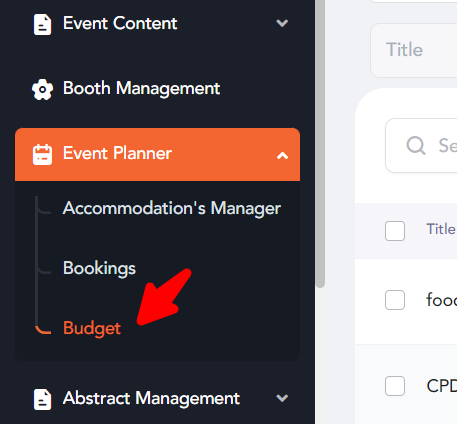The image size is (457, 424).
Task: Click the search magnifier icon
Action: [x=416, y=145]
